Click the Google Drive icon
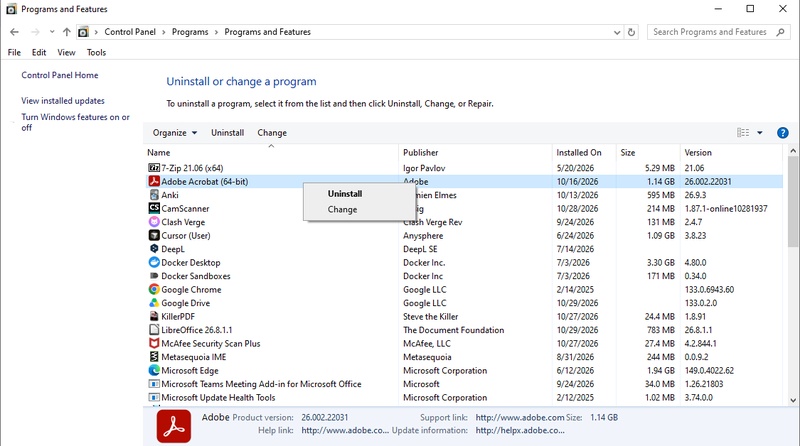The height and width of the screenshot is (446, 800). coord(154,303)
